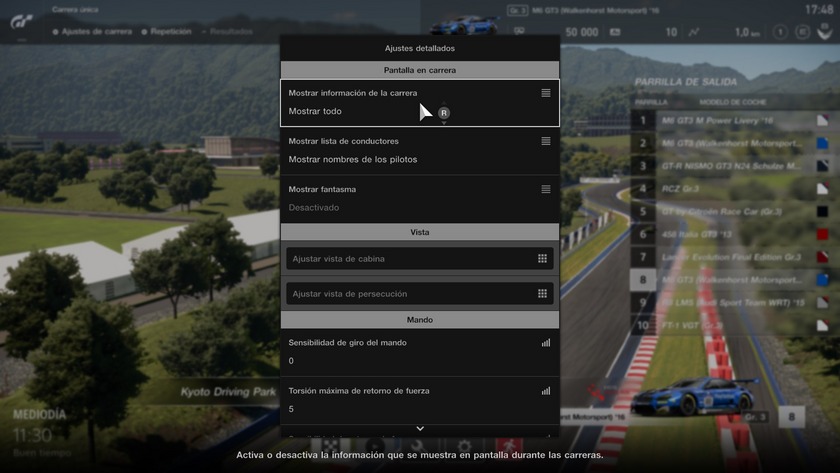Click the 17:48 clock
Image resolution: width=840 pixels, height=473 pixels.
point(819,10)
